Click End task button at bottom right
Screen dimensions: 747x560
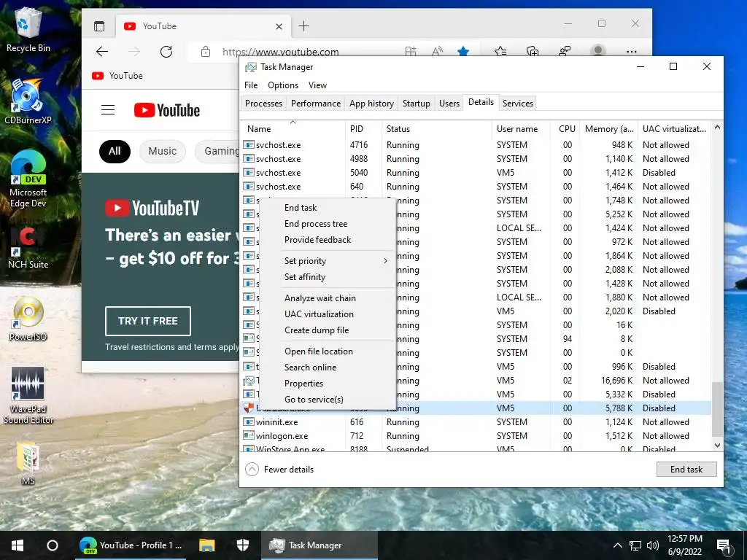[x=686, y=470]
